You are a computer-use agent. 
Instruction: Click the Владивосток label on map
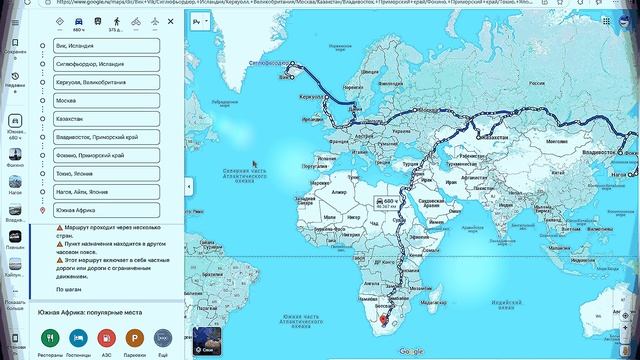click(x=599, y=152)
